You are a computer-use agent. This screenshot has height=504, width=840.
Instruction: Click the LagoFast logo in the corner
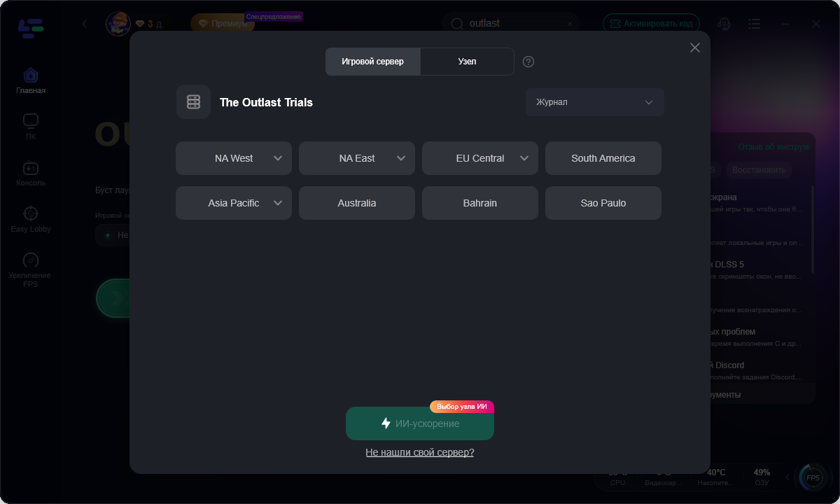31,28
